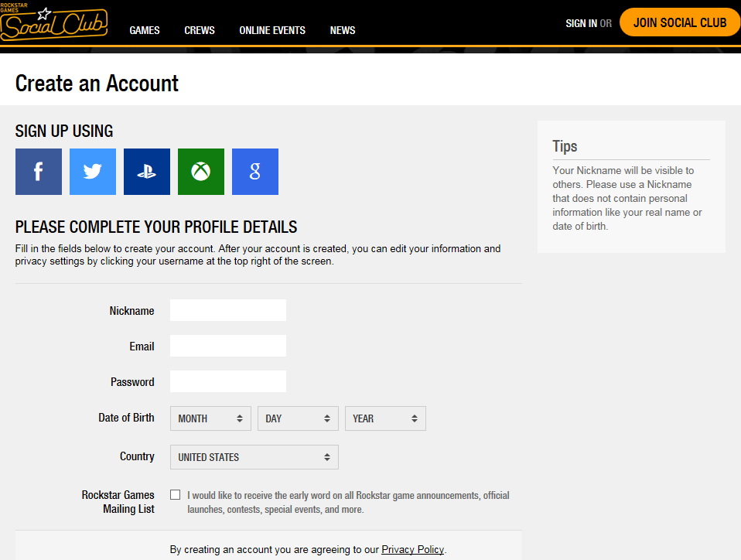
Task: Click the Rockstar Social Club logo
Action: (x=54, y=22)
